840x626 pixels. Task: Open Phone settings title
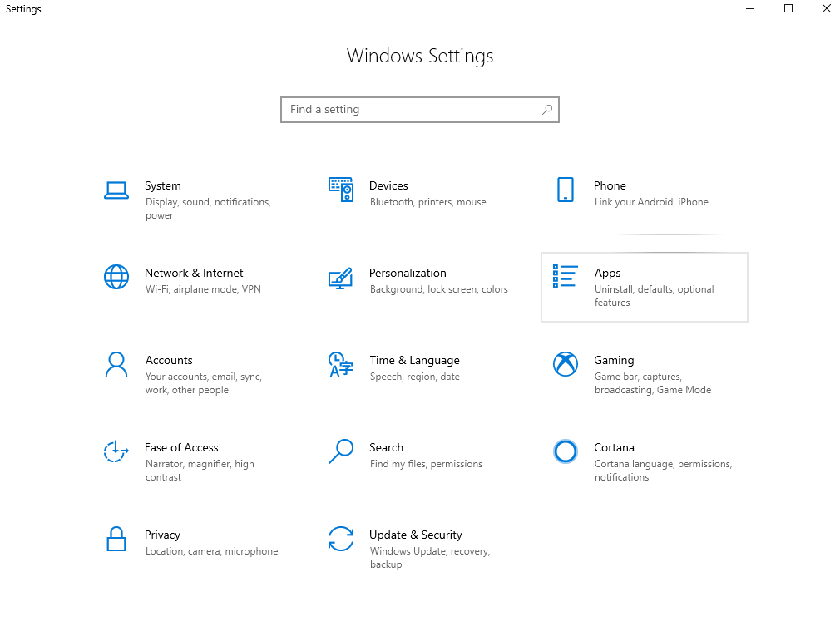pyautogui.click(x=610, y=186)
